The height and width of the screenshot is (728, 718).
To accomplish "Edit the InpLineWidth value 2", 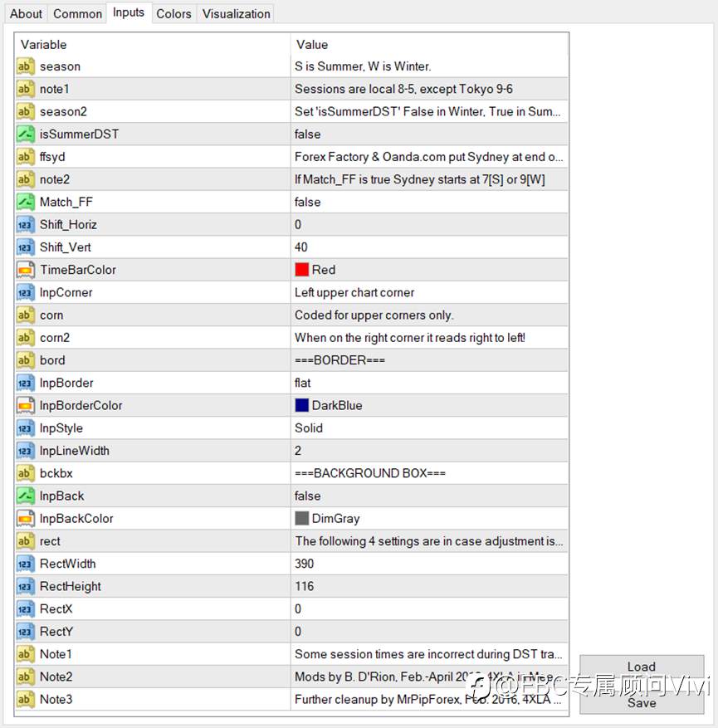I will click(429, 451).
